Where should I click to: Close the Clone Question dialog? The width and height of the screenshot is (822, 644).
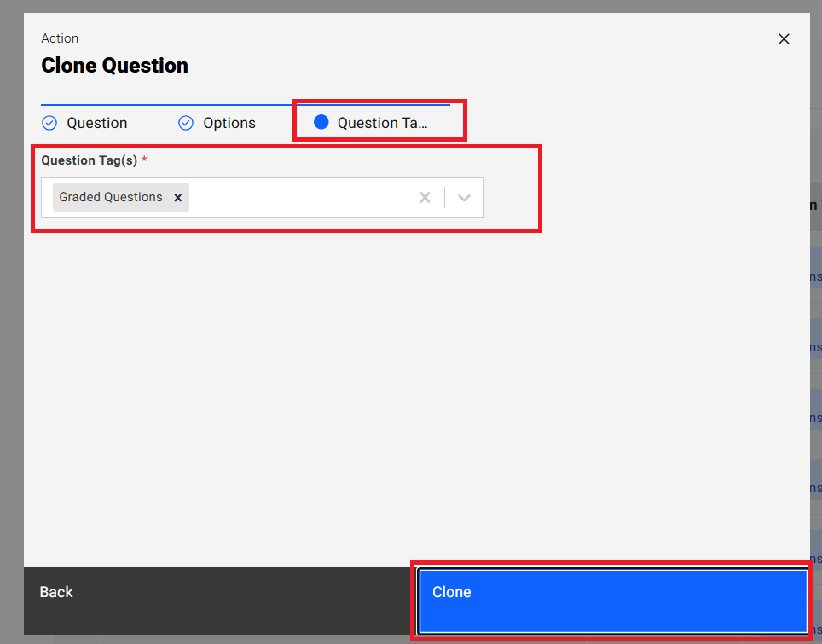[784, 39]
